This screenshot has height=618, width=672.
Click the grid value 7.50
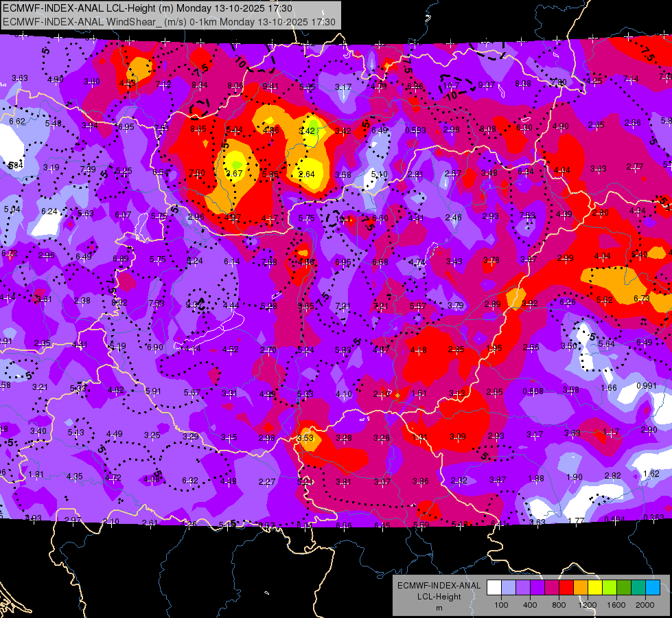(197, 173)
